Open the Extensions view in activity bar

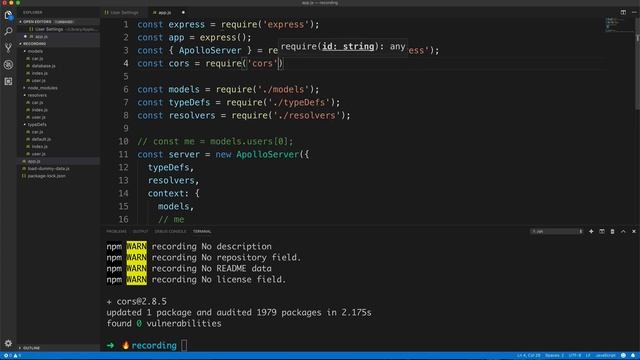8,81
